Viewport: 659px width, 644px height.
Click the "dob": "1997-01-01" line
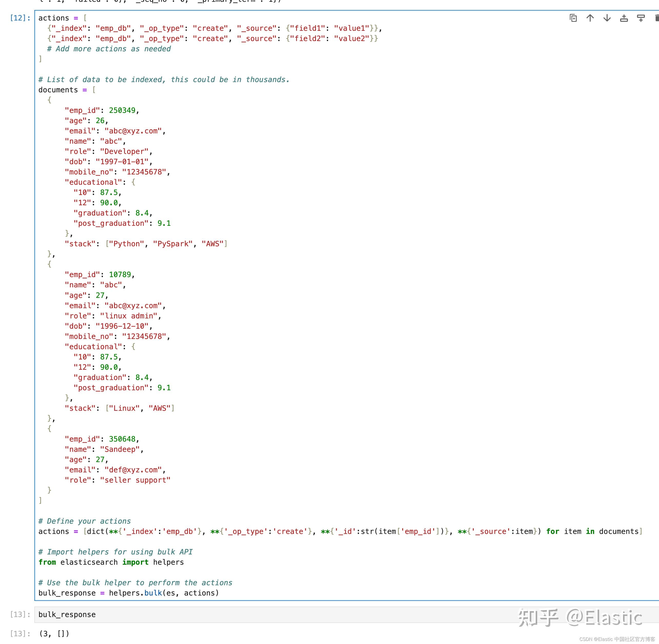(108, 162)
